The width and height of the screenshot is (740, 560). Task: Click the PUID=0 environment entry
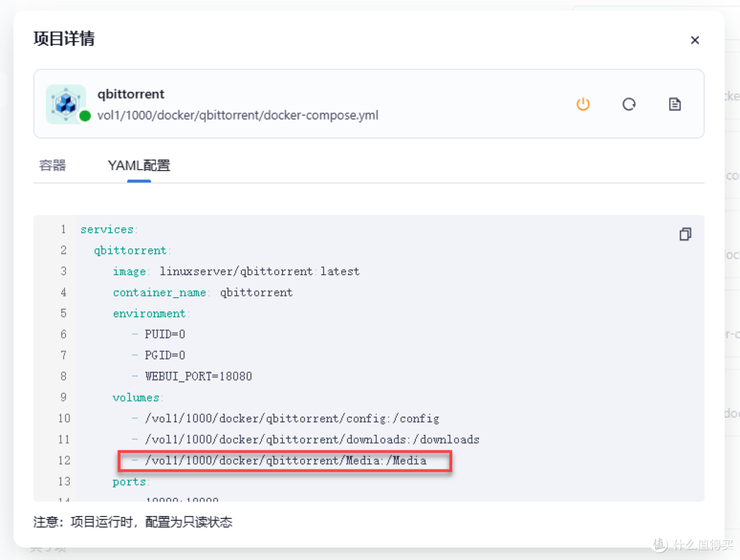[x=164, y=334]
